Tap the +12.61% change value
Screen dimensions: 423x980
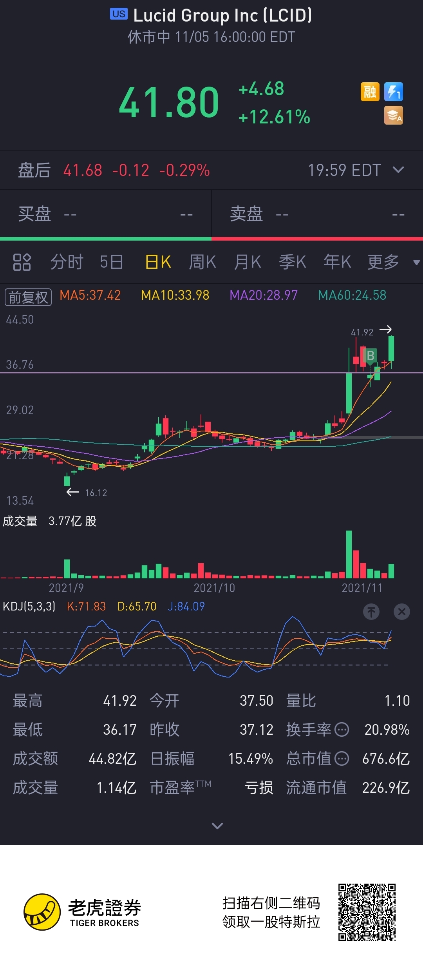click(275, 117)
